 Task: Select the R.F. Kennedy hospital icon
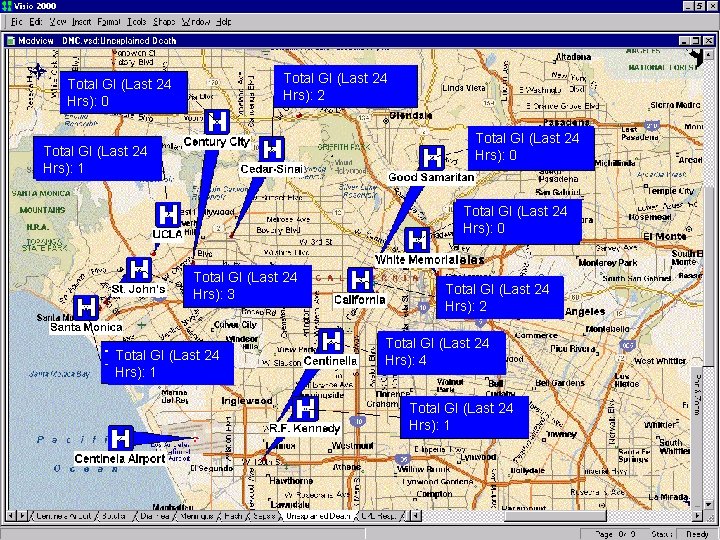pyautogui.click(x=305, y=408)
